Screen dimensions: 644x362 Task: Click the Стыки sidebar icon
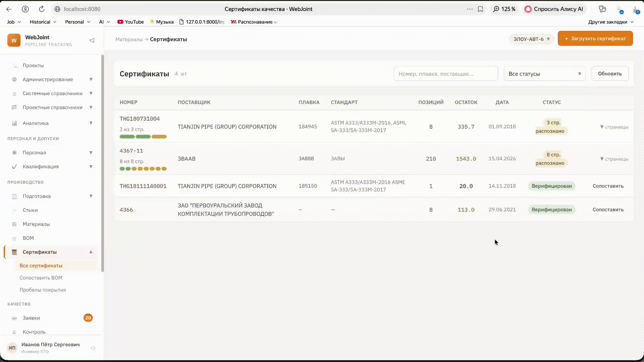pyautogui.click(x=14, y=210)
